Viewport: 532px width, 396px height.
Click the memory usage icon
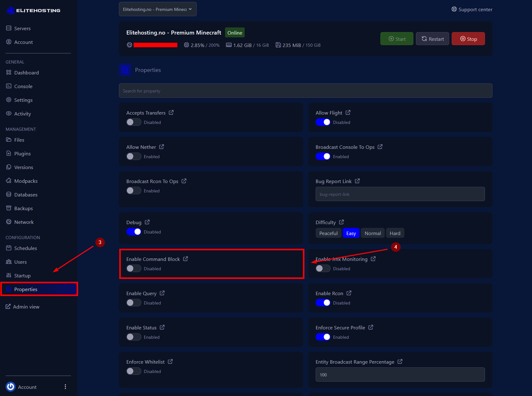click(x=229, y=45)
